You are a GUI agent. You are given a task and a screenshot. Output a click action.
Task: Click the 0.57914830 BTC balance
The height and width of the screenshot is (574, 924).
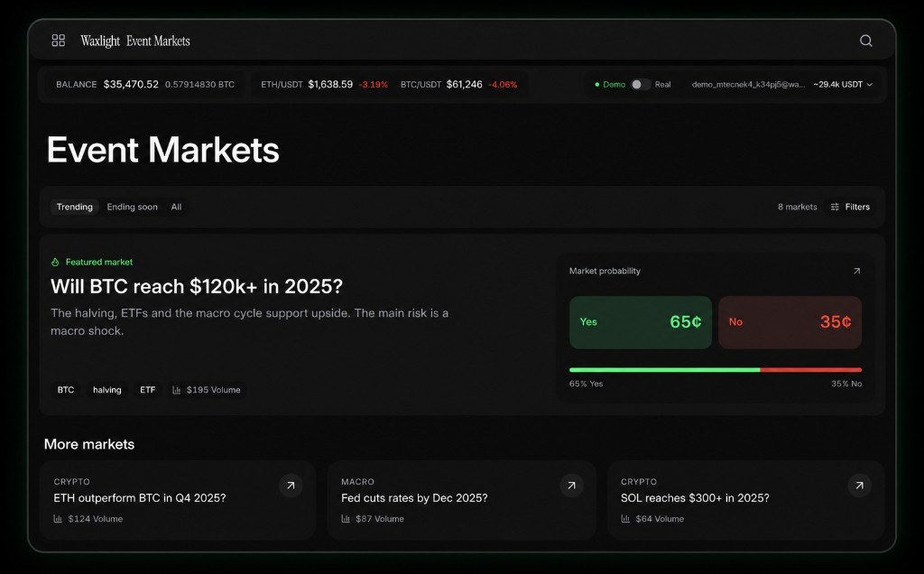(x=199, y=84)
